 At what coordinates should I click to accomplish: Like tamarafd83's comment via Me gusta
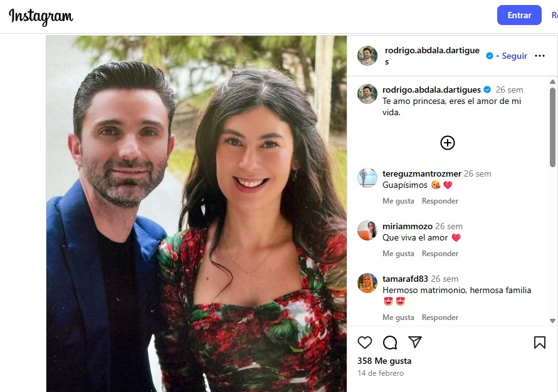pyautogui.click(x=398, y=317)
